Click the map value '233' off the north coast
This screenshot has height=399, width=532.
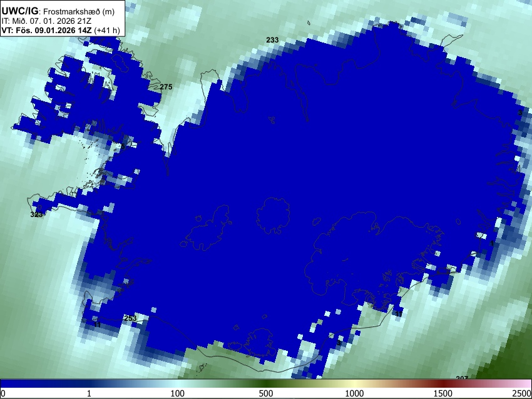272,40
